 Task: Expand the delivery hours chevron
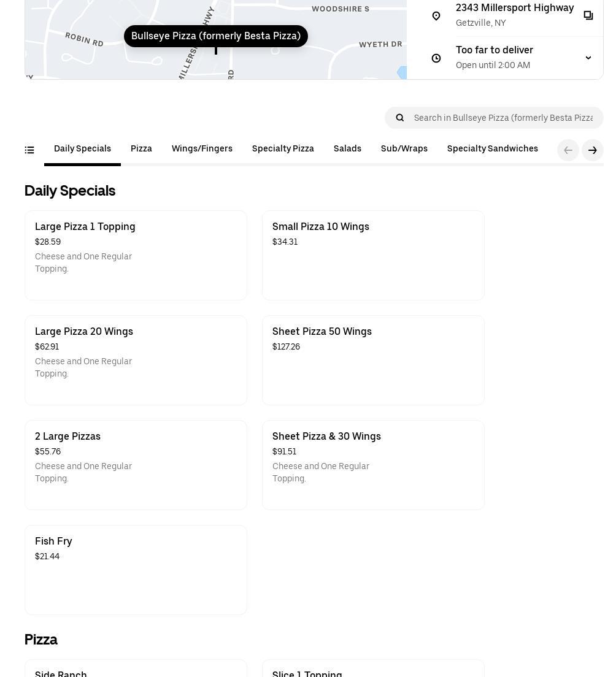(588, 58)
